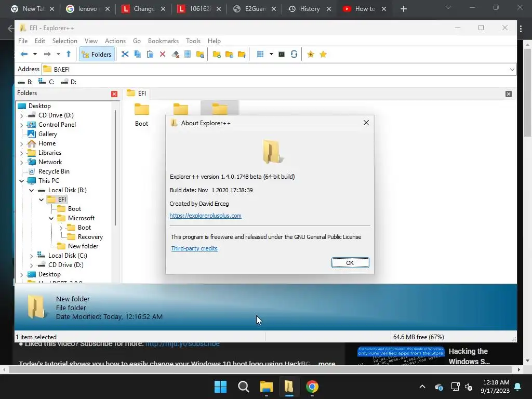
Task: Select Network in the folder tree
Action: tap(50, 162)
